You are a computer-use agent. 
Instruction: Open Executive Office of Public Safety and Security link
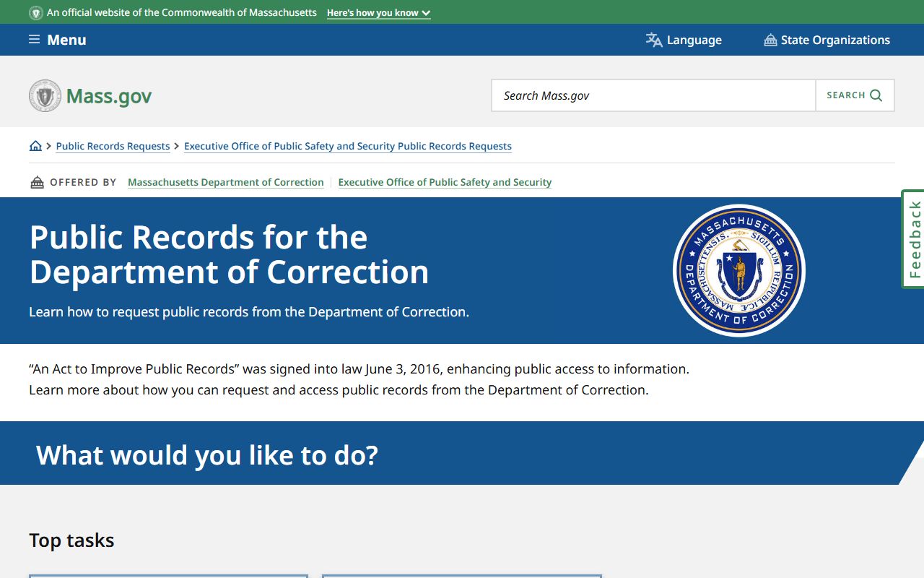445,182
